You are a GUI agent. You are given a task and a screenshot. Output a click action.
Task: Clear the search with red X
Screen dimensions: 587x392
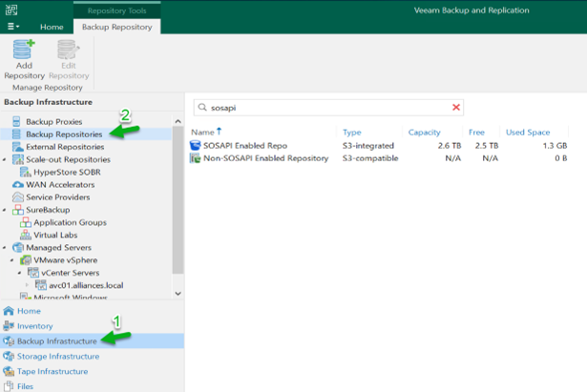(456, 108)
